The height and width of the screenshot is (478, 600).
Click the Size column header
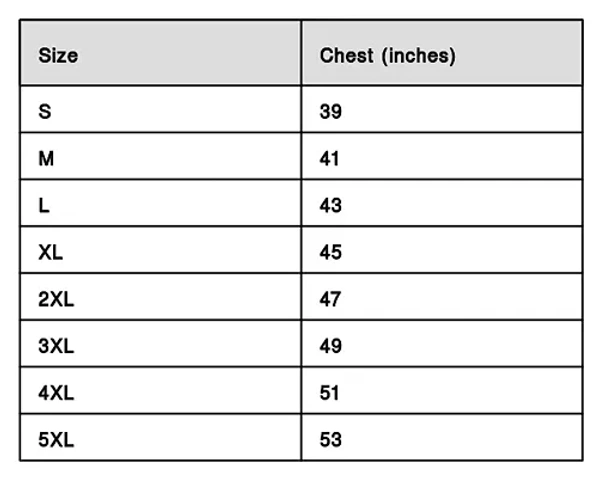(58, 56)
